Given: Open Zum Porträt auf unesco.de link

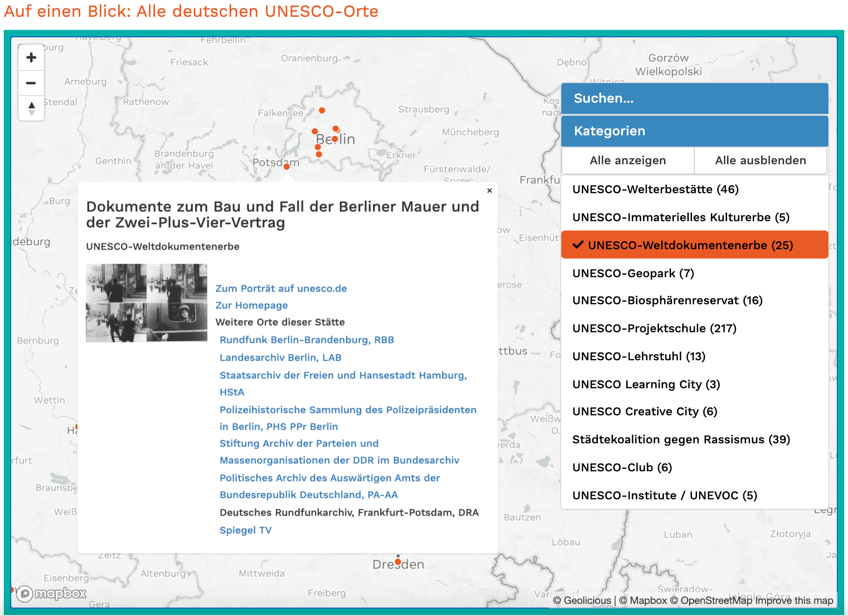Looking at the screenshot, I should pyautogui.click(x=281, y=289).
